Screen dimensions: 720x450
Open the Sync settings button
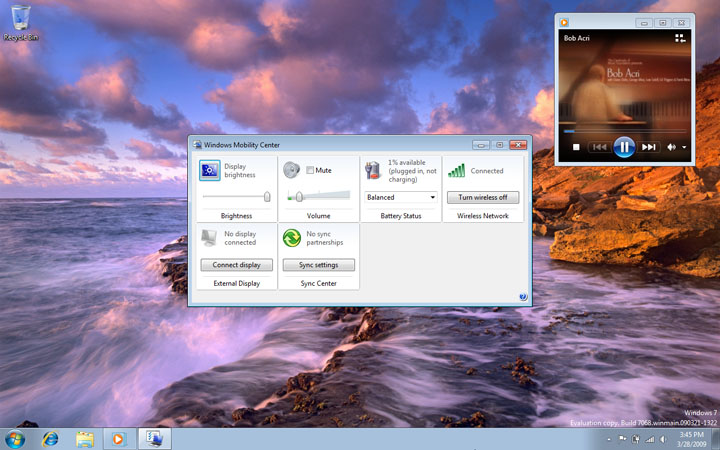(x=318, y=265)
